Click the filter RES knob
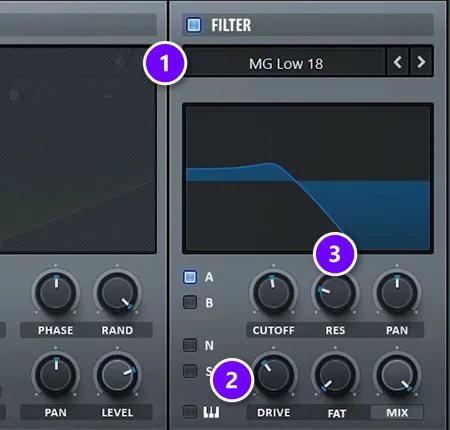 coord(335,293)
